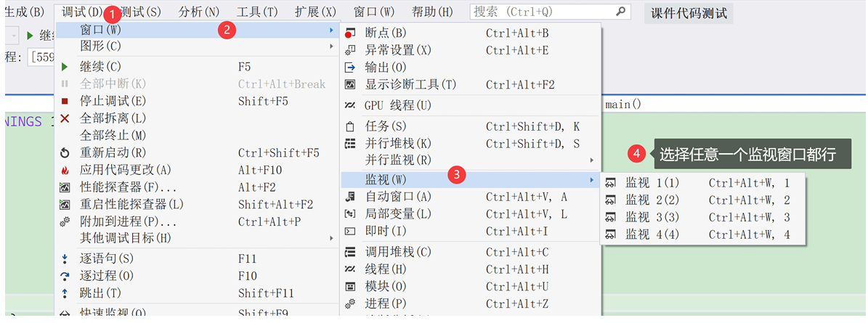The width and height of the screenshot is (868, 323).
Task: Click the 停止调试(E) red square icon
Action: click(65, 101)
